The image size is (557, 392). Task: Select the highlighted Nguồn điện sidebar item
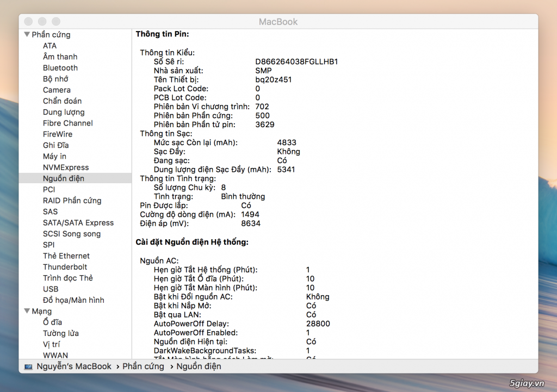[75, 178]
